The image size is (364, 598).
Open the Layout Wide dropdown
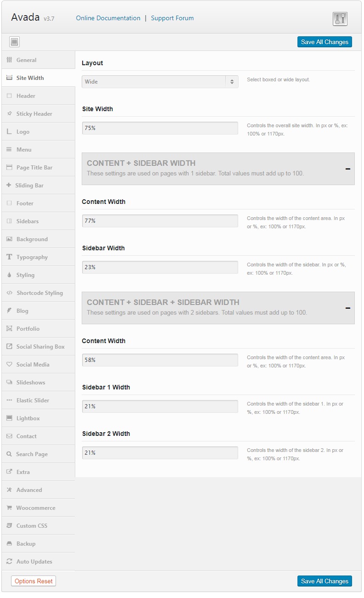coord(160,82)
